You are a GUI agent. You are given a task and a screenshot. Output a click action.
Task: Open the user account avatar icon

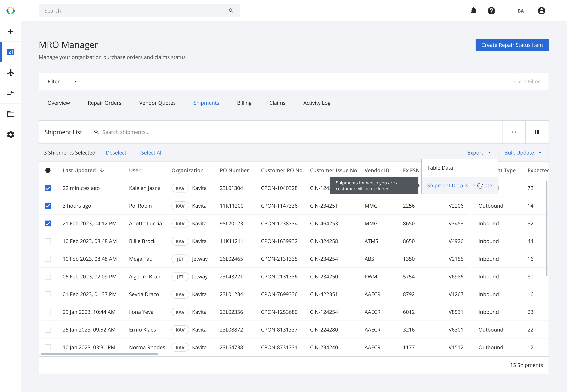(541, 11)
